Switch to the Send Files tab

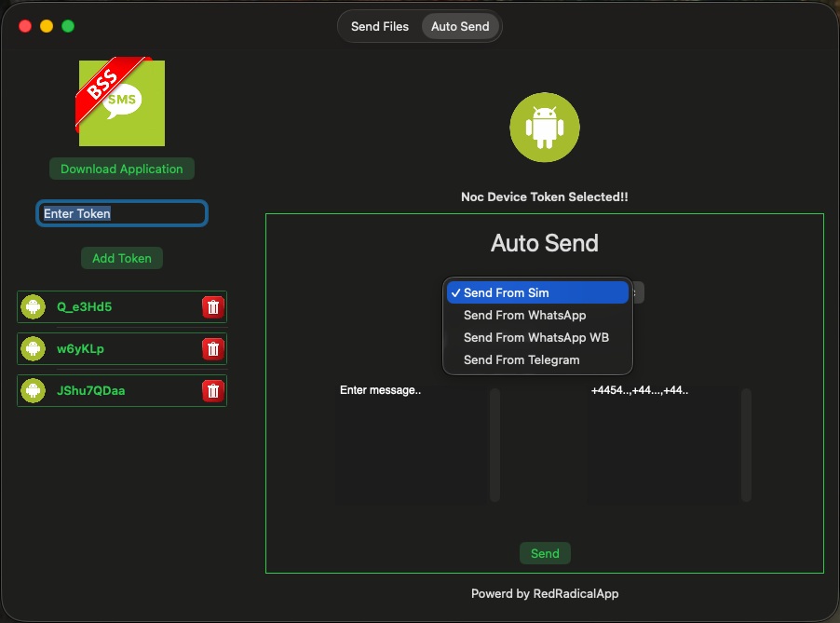click(x=380, y=26)
